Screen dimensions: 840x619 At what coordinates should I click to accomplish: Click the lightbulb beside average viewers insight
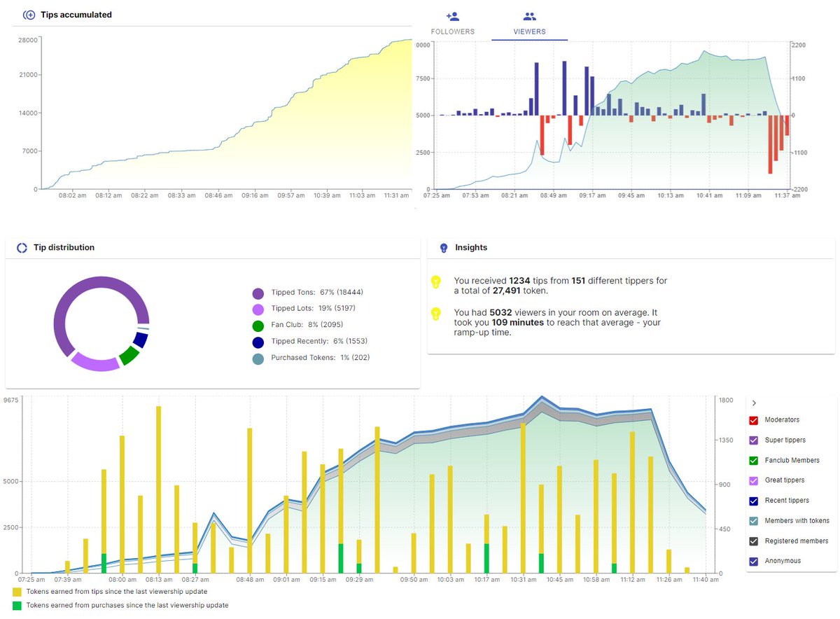pos(435,314)
